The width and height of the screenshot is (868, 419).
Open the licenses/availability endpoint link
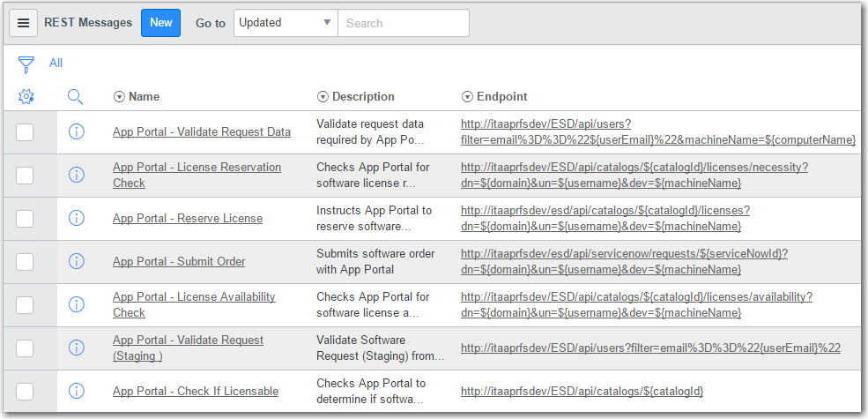636,305
